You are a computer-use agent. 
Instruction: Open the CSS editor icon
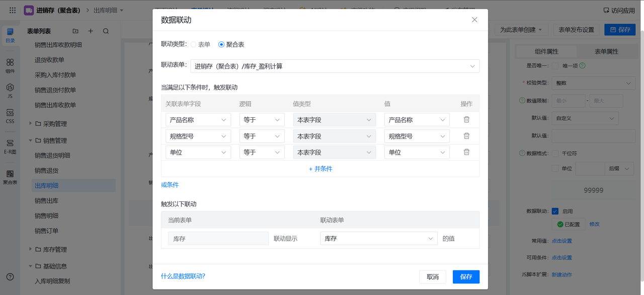(x=10, y=116)
